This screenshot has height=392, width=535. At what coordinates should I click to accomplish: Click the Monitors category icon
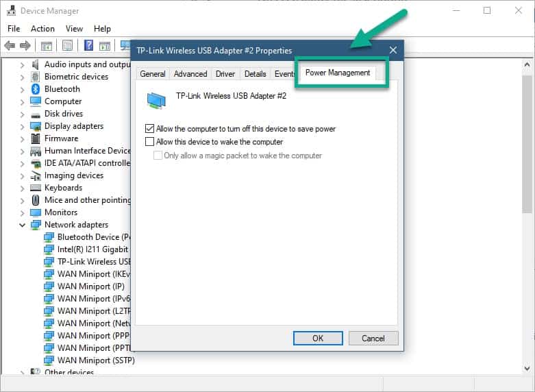[36, 212]
